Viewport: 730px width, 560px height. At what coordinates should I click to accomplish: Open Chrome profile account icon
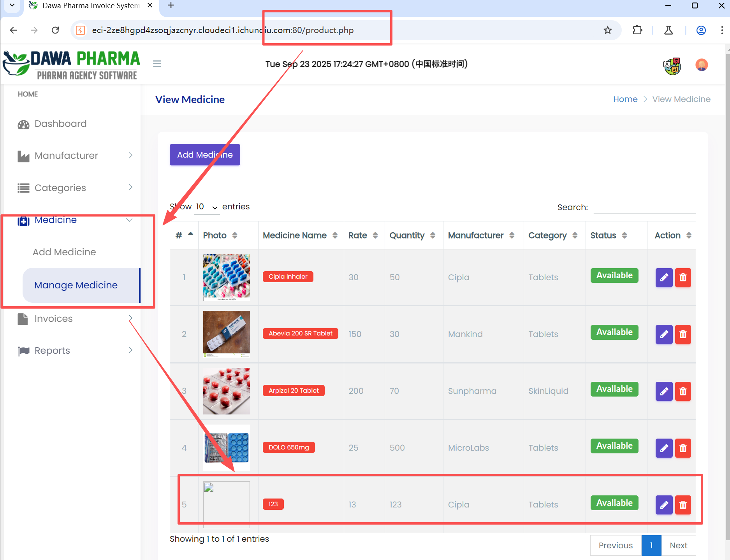coord(701,30)
